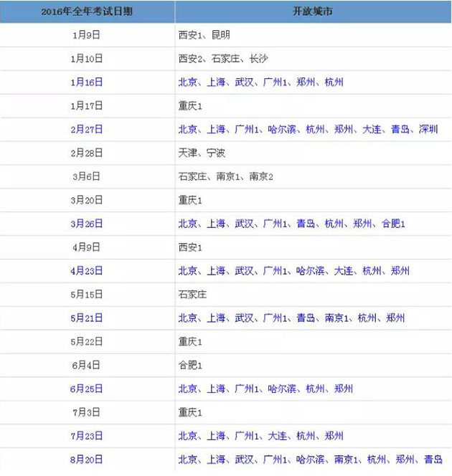Image resolution: width=452 pixels, height=476 pixels.
Task: Select the 6月4日 date cell
Action: (87, 365)
